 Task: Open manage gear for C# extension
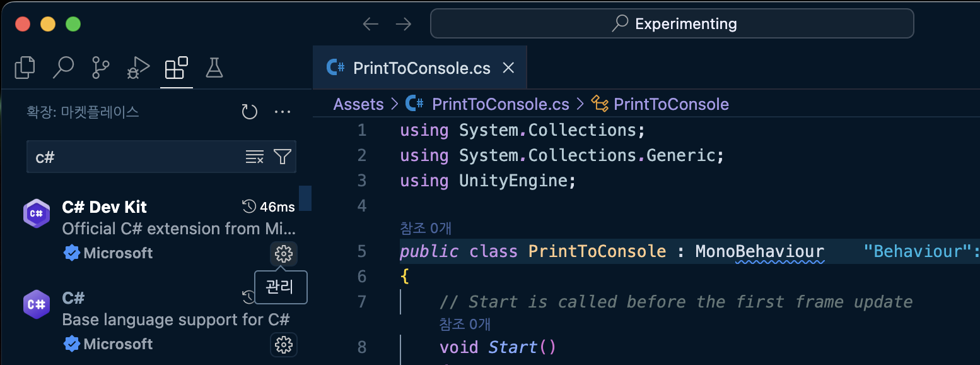284,345
